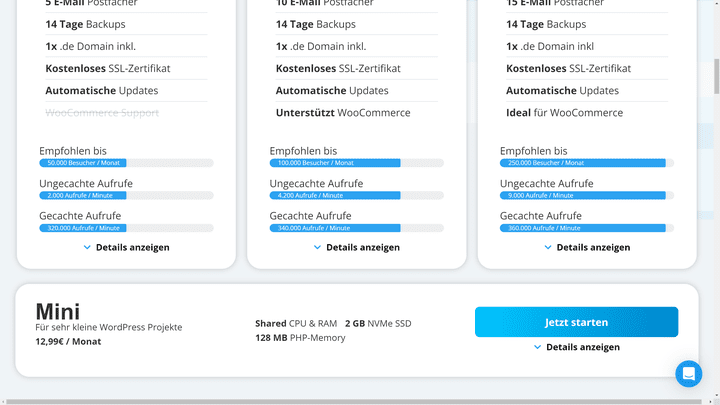The width and height of the screenshot is (720, 405).
Task: Click Kostenloses SSL-Zertifikat in the Ideal für WooCommerce card
Action: (x=568, y=69)
